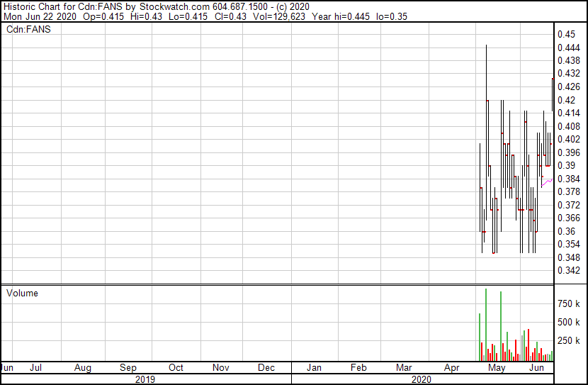The height and width of the screenshot is (385, 588).
Task: Select the 0.438 price axis value
Action: pos(569,60)
